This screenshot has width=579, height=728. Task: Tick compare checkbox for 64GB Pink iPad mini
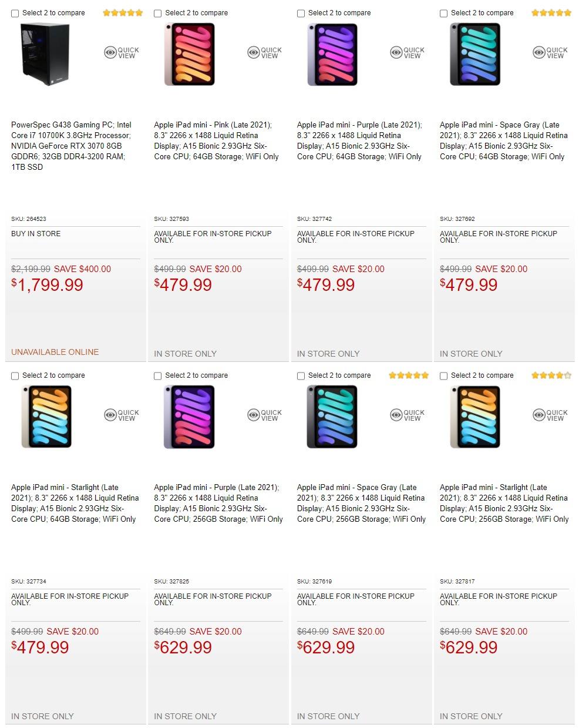coord(158,13)
